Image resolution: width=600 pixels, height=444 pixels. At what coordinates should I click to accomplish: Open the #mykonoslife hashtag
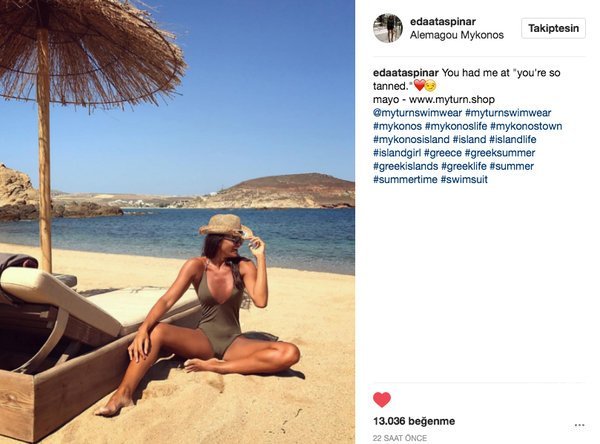456,126
